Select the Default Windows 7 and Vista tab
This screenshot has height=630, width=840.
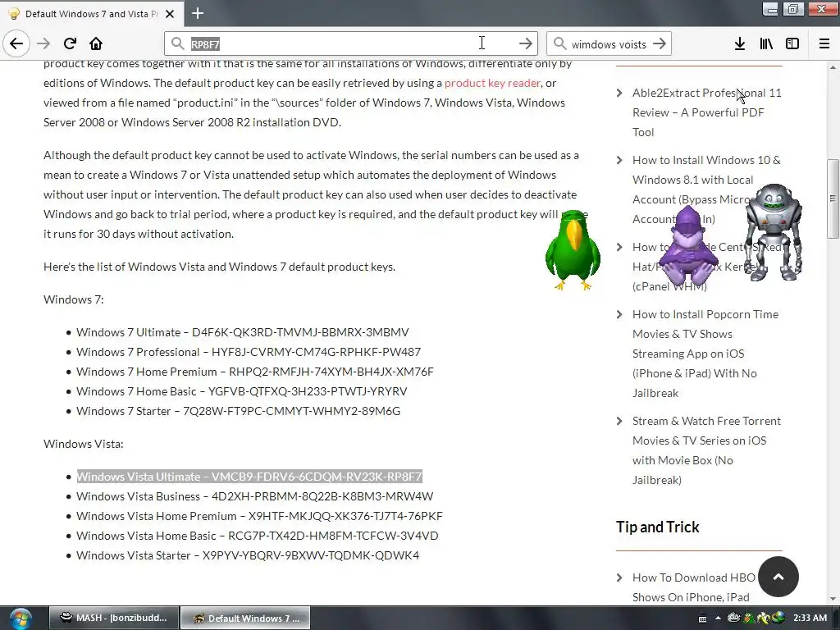tap(92, 14)
